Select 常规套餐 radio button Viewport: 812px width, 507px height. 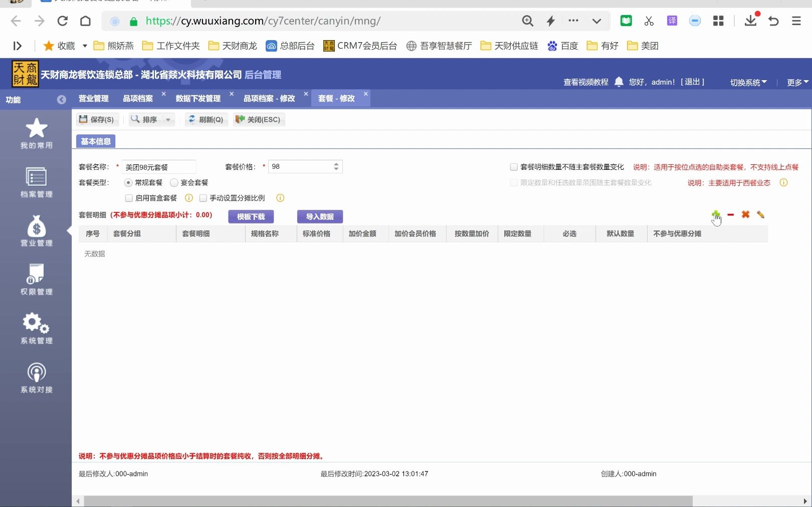tap(128, 183)
